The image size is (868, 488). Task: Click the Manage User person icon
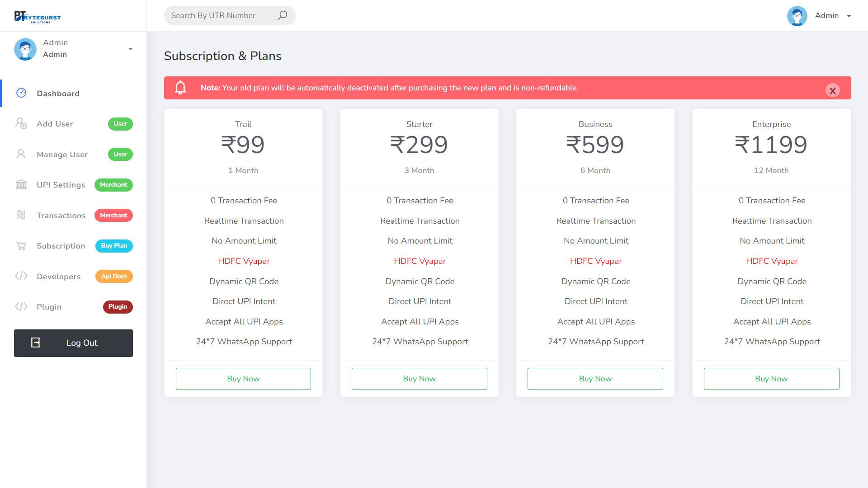[21, 154]
